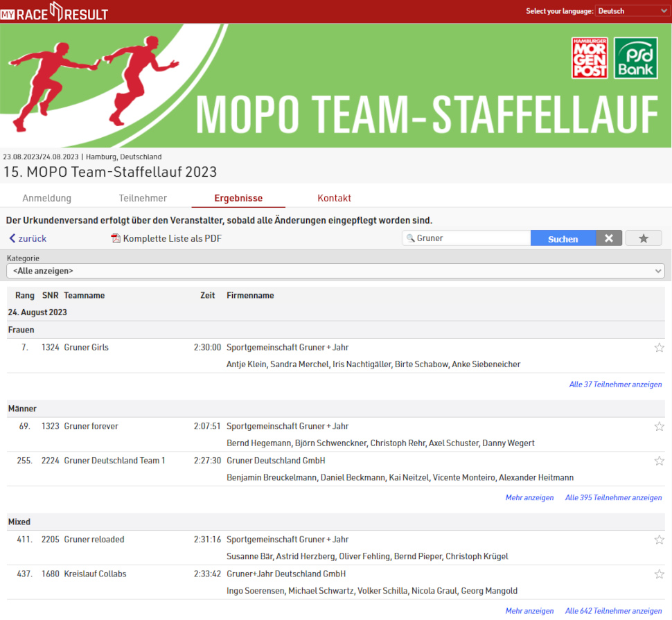
Task: Open the Kreislauf Collabs team entry
Action: pyautogui.click(x=95, y=574)
